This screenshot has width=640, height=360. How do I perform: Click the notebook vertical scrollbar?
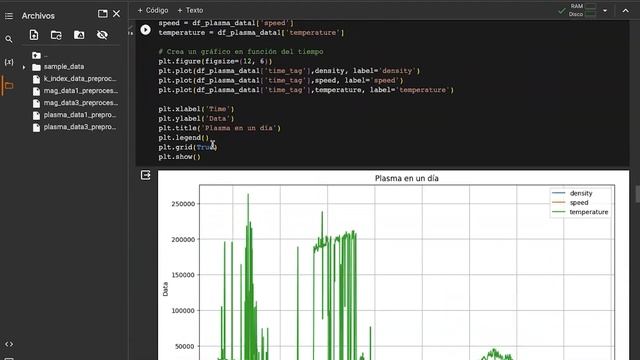(638, 194)
